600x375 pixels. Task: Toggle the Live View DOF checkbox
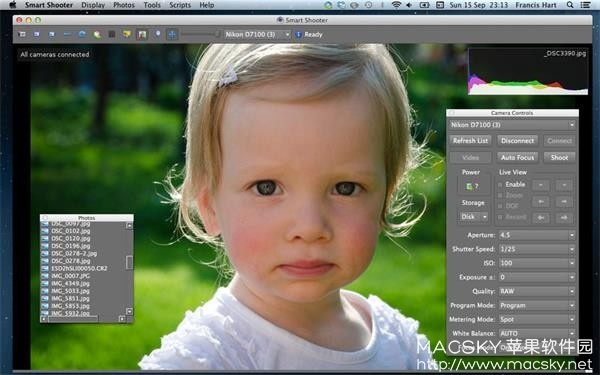(x=500, y=206)
